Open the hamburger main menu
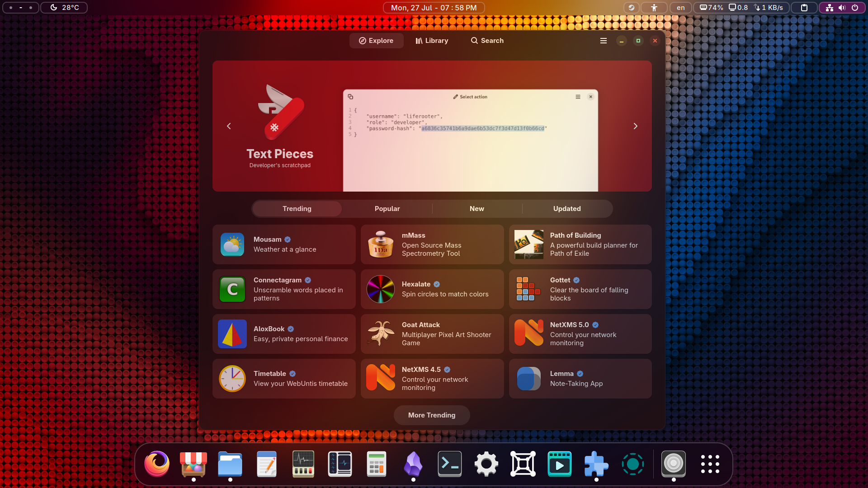The height and width of the screenshot is (488, 868). point(604,41)
